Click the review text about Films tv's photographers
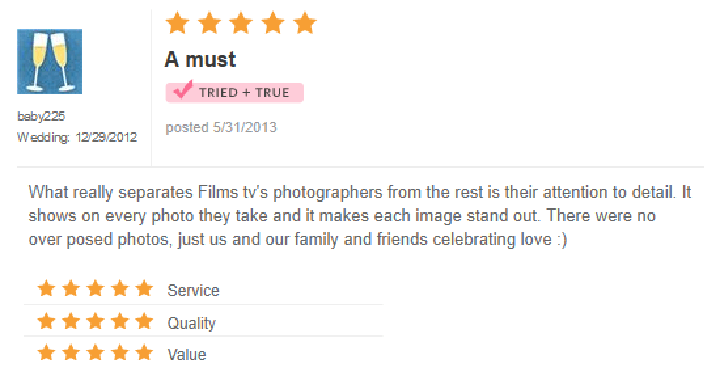The height and width of the screenshot is (380, 720). [360, 216]
